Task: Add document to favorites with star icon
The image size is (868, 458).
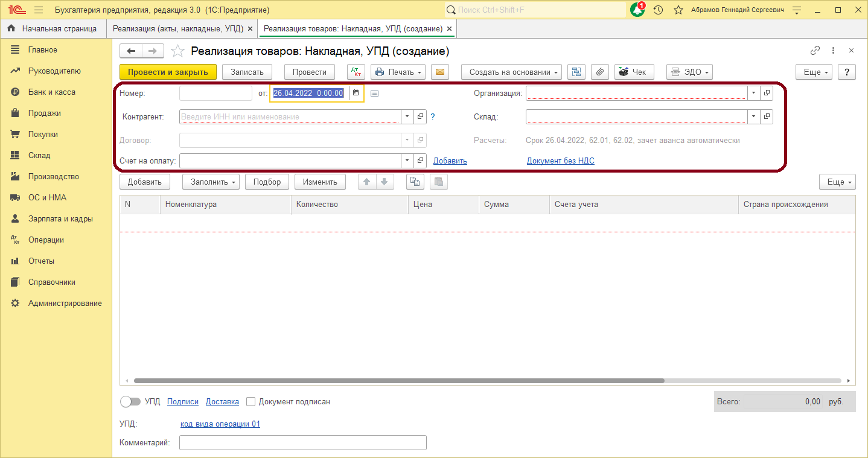Action: pyautogui.click(x=177, y=51)
